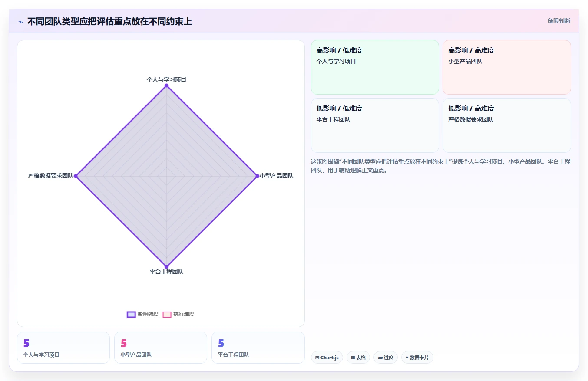Click the pink 执行难度 legend color box

pyautogui.click(x=167, y=314)
